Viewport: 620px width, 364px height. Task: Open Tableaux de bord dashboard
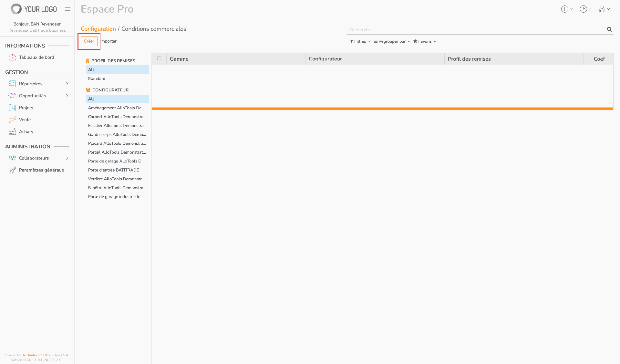coord(36,57)
